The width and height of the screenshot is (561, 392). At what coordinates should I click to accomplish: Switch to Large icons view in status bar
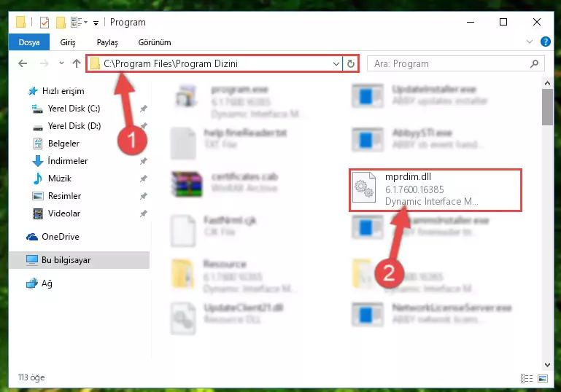pyautogui.click(x=542, y=378)
